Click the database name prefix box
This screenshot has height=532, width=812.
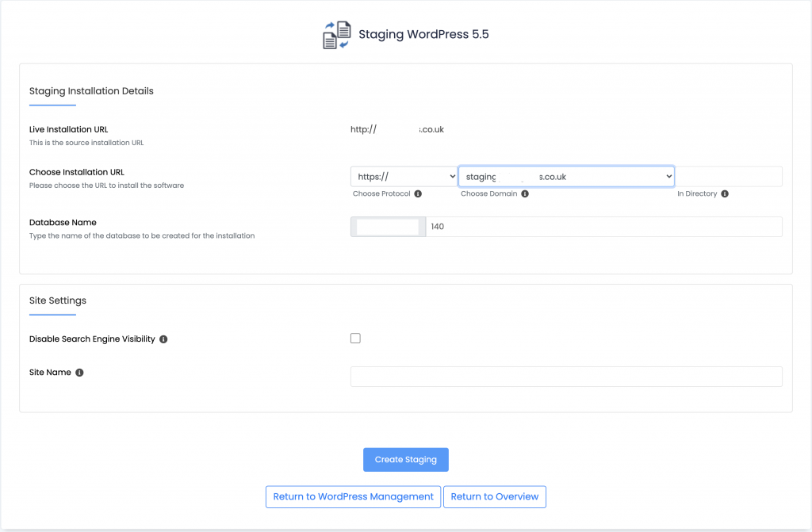coord(387,226)
